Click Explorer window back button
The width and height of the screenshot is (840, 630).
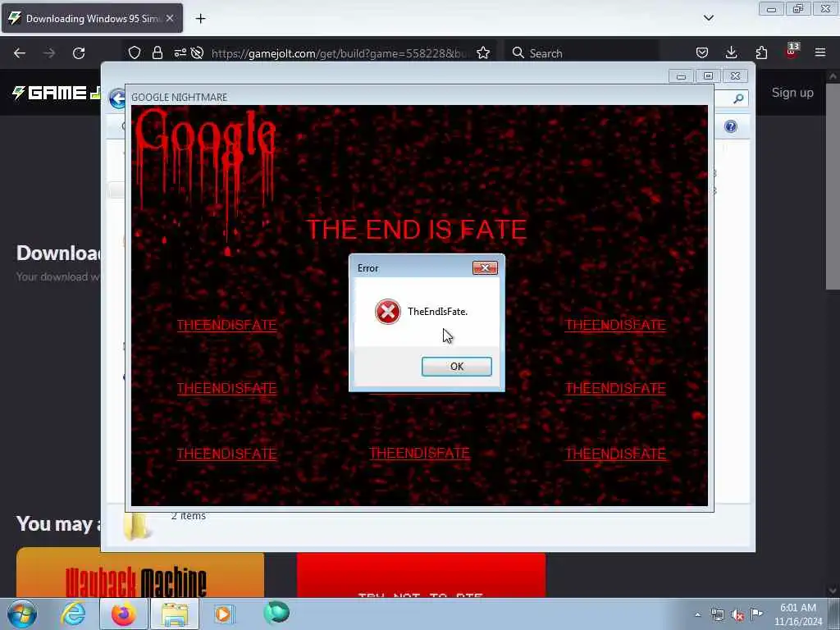click(117, 98)
